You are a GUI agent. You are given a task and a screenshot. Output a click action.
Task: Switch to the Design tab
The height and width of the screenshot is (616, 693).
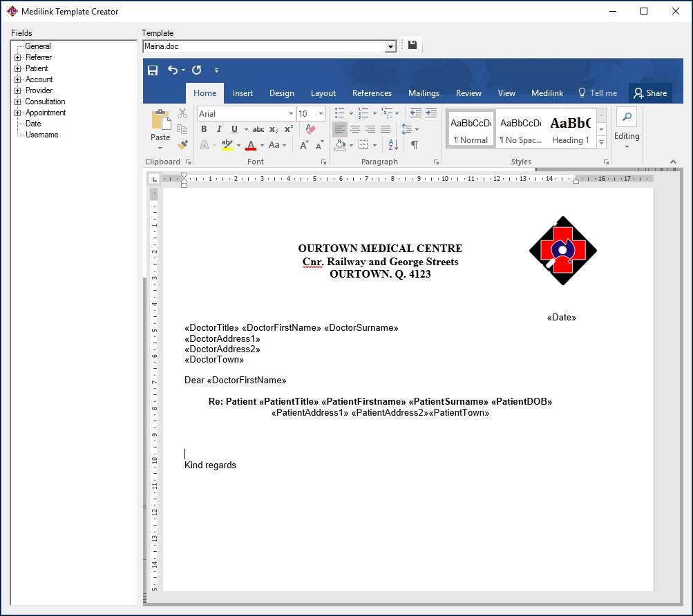click(x=281, y=93)
